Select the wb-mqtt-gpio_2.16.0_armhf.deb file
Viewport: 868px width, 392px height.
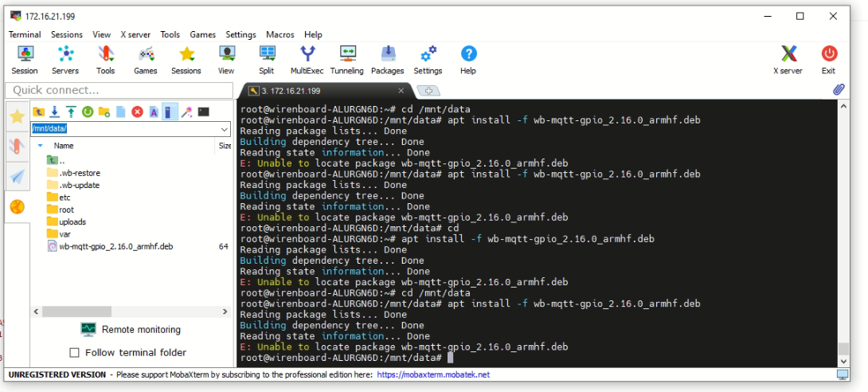(x=110, y=246)
